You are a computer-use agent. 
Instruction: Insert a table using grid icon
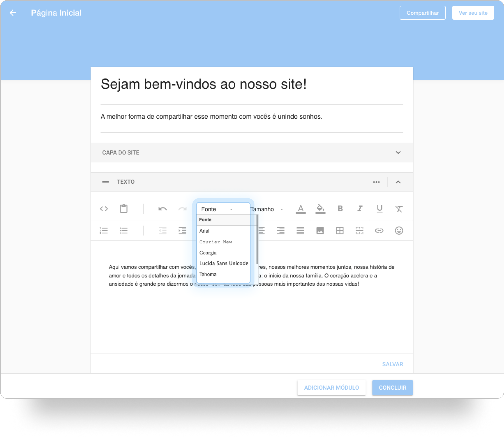(340, 231)
